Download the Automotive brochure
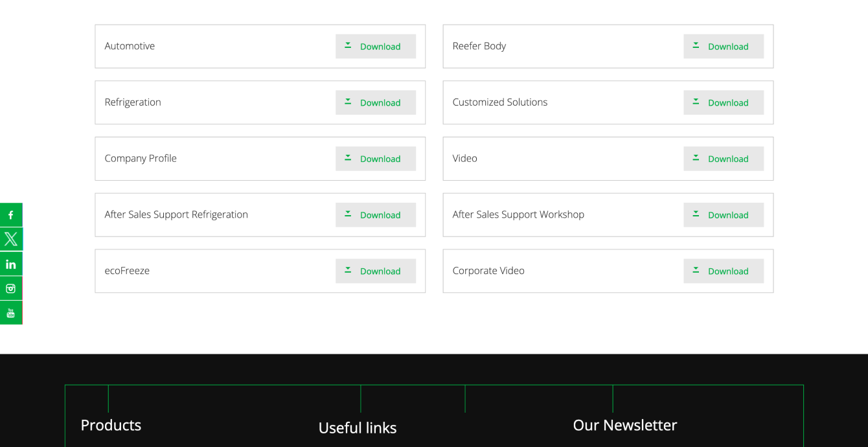The image size is (868, 447). coord(376,46)
